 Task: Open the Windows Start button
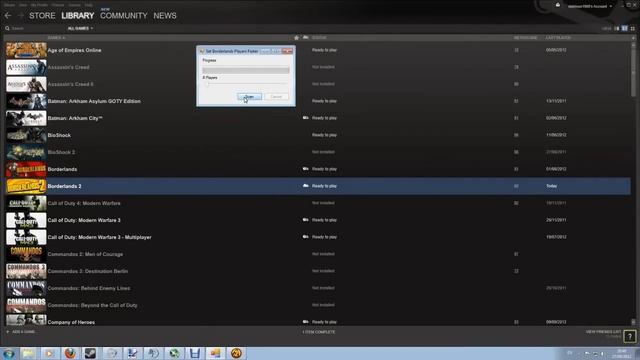click(x=9, y=353)
